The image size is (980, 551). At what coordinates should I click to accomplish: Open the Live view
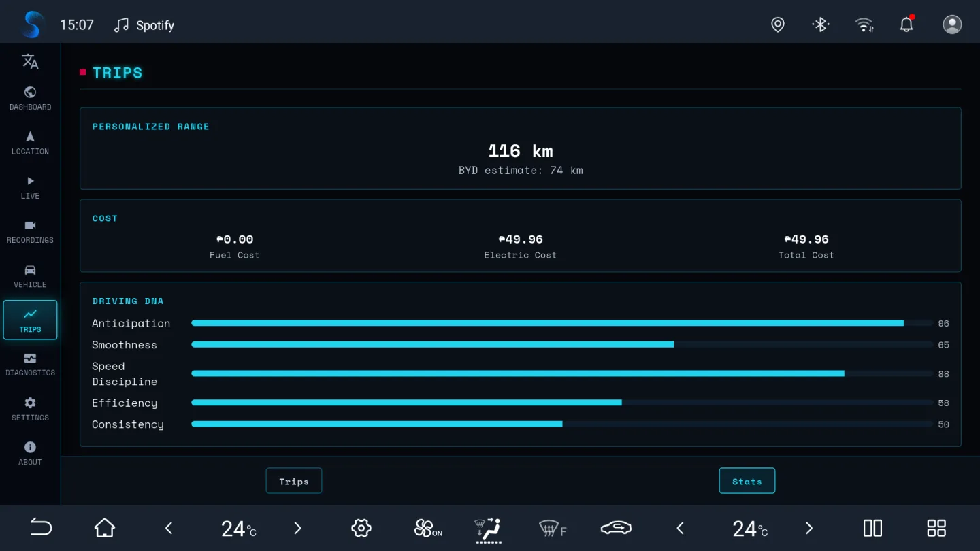pos(30,187)
